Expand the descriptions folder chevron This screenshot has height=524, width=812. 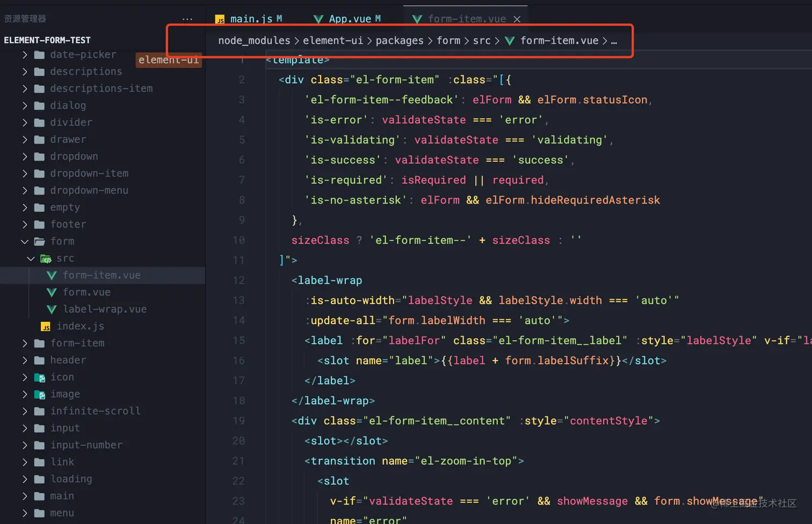pyautogui.click(x=25, y=71)
